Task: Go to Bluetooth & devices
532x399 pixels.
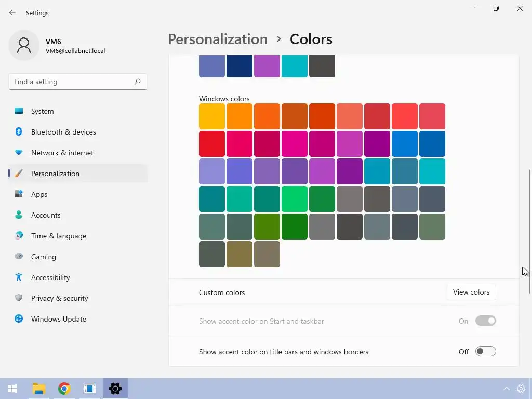Action: tap(78, 132)
